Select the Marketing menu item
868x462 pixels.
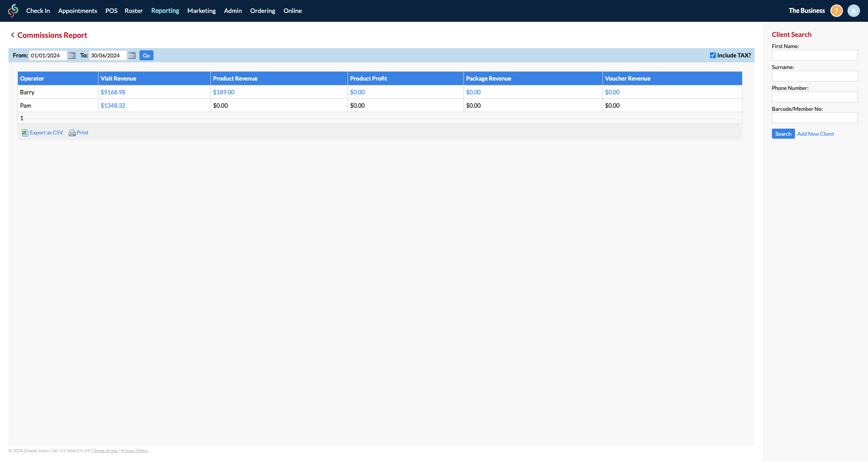pos(201,11)
